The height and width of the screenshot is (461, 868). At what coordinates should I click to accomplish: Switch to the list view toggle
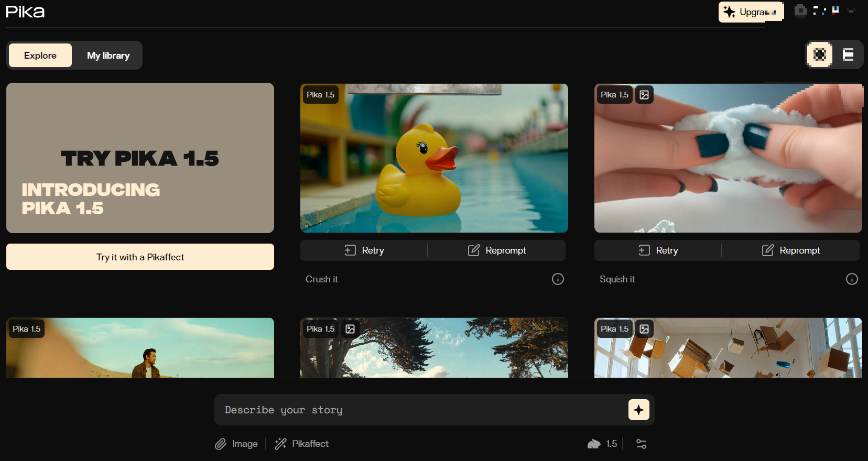848,54
